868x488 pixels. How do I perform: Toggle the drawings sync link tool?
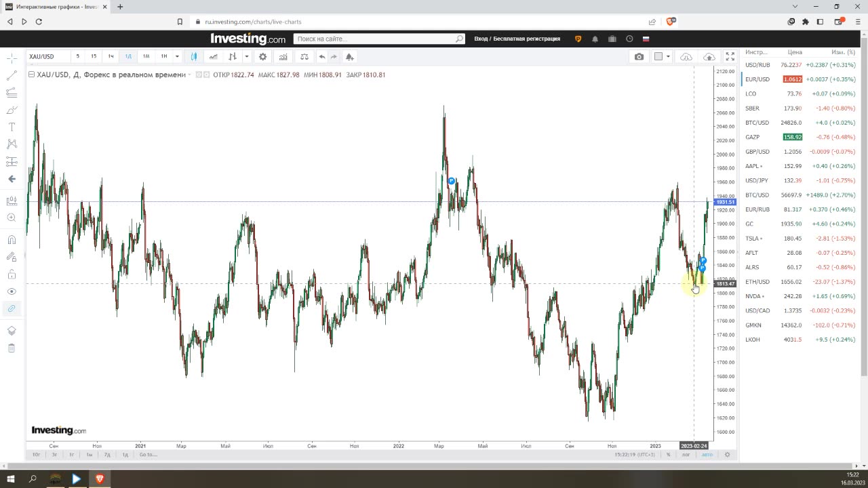[x=12, y=308]
